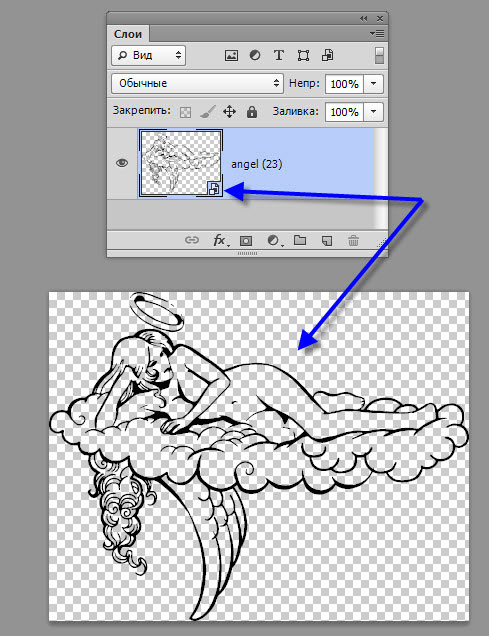Create a new group folder
Image resolution: width=489 pixels, height=636 pixels.
(300, 240)
